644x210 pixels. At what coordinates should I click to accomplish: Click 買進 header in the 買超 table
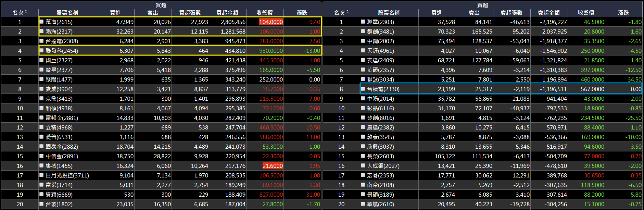[x=115, y=13]
